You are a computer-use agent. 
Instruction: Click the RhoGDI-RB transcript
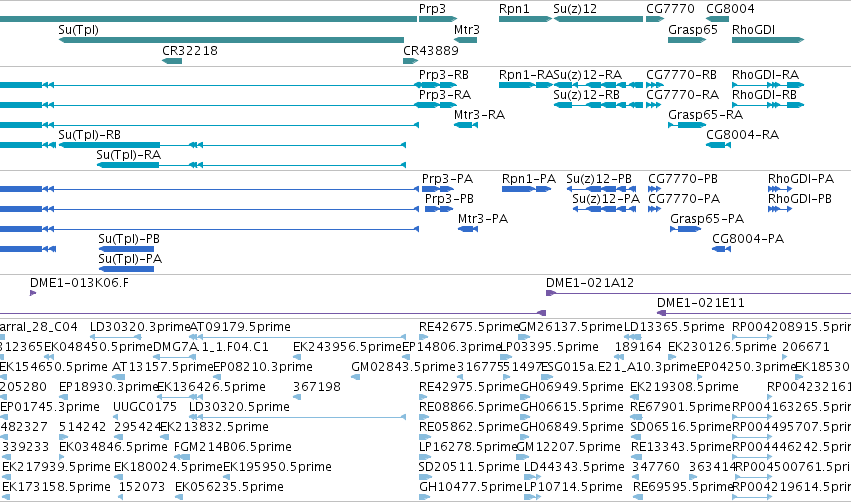coord(768,105)
